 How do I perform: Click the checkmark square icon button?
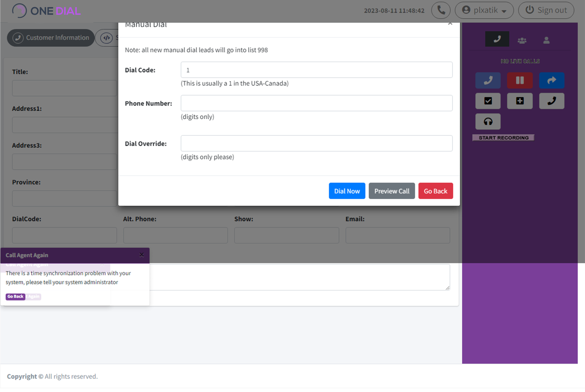488,101
